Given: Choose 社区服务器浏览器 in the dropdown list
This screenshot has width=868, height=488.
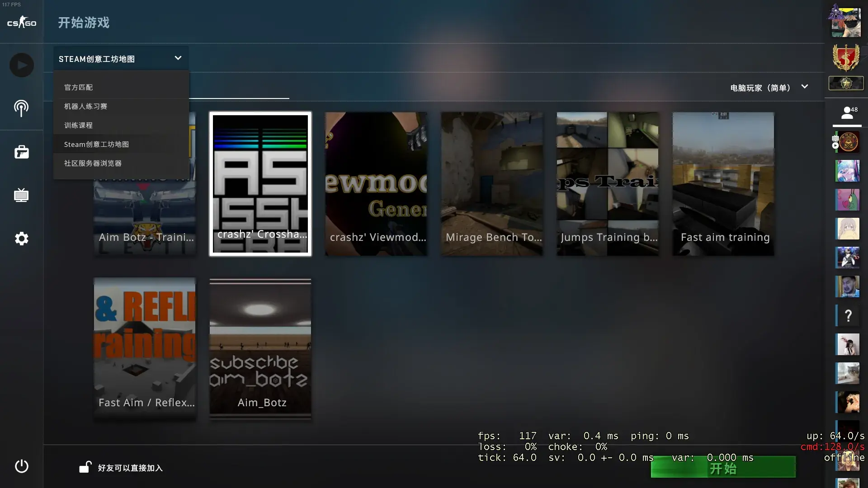Looking at the screenshot, I should tap(93, 163).
